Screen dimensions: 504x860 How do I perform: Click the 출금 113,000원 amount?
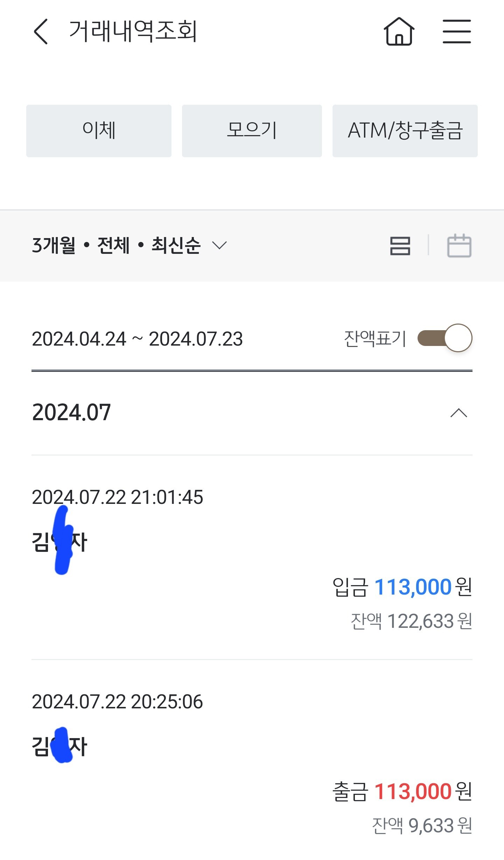402,792
